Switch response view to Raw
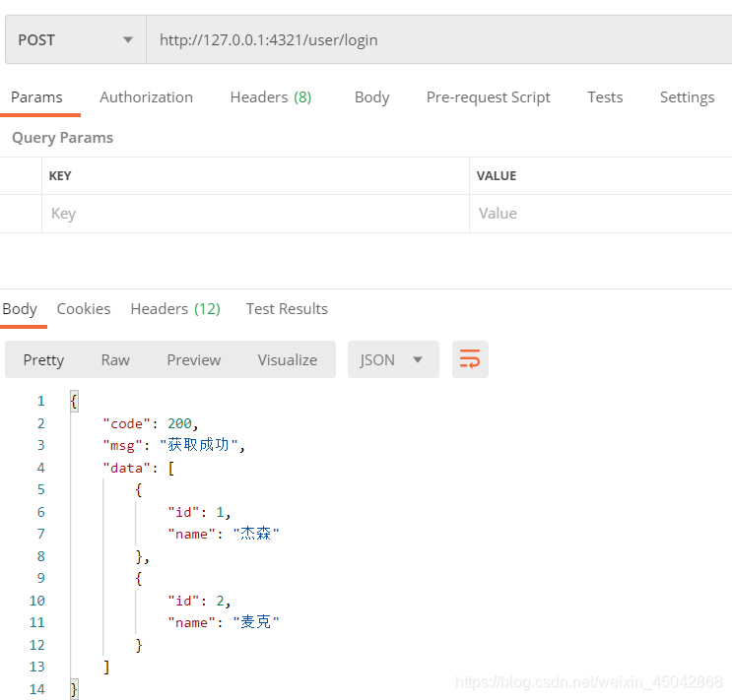 [115, 359]
